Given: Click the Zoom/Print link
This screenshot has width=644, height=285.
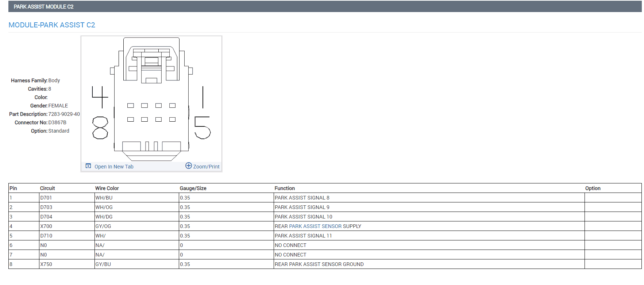Looking at the screenshot, I should [x=206, y=167].
